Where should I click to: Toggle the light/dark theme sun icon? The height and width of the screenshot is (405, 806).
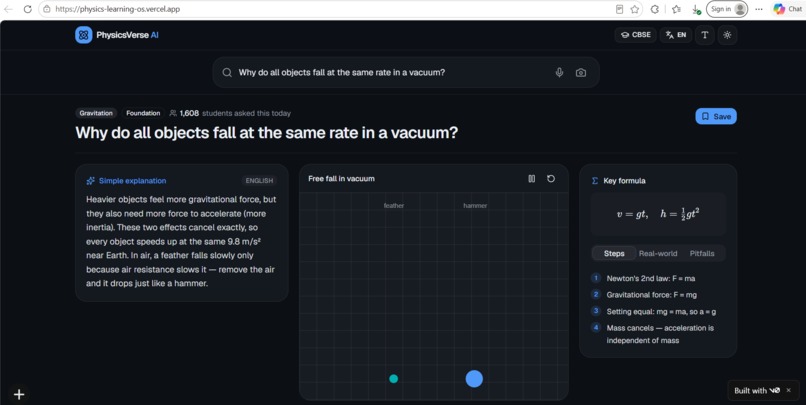[727, 35]
